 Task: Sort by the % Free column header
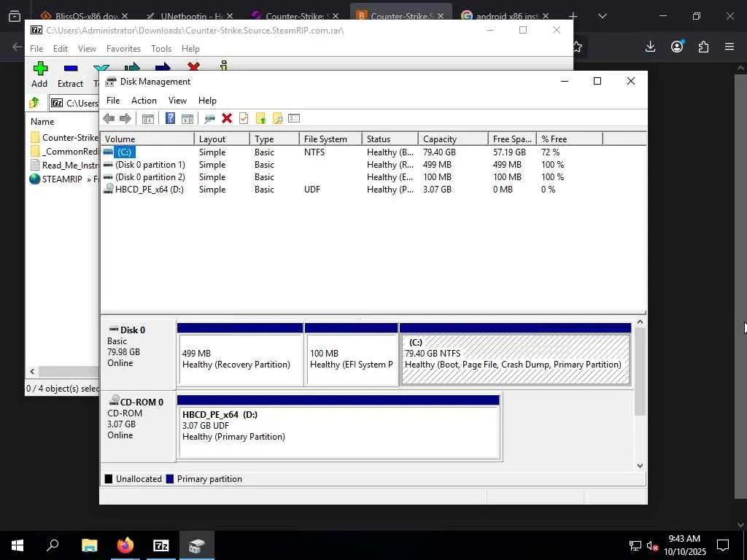click(x=569, y=139)
